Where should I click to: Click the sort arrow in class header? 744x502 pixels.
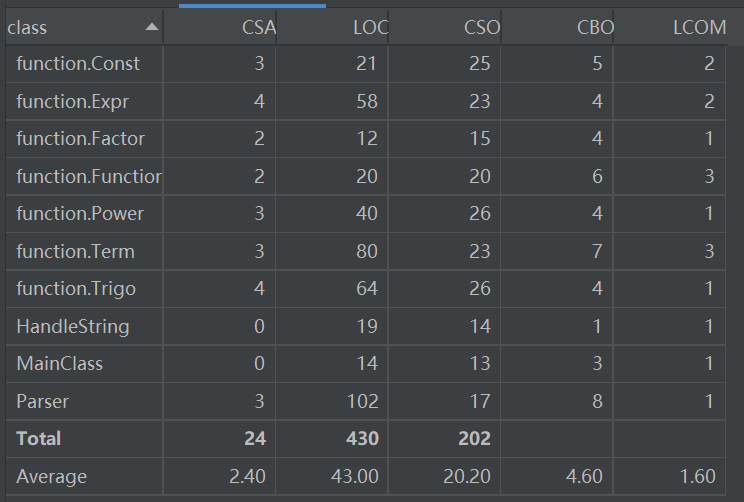151,27
